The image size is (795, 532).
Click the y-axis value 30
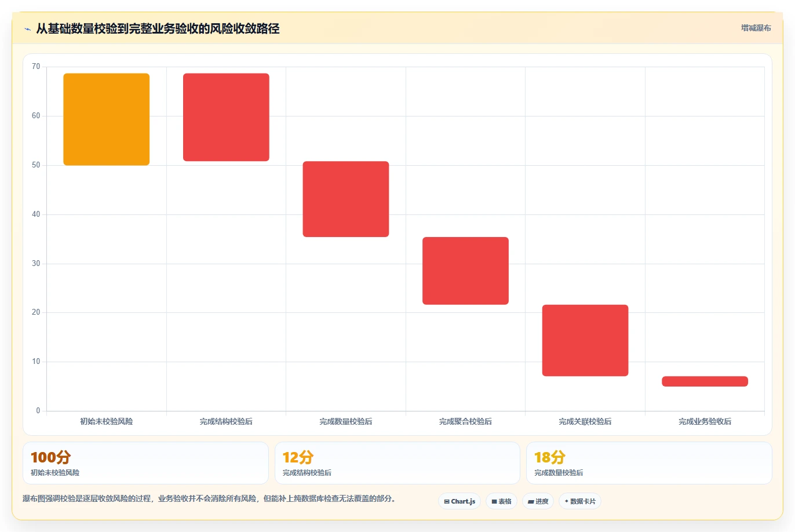pos(36,264)
